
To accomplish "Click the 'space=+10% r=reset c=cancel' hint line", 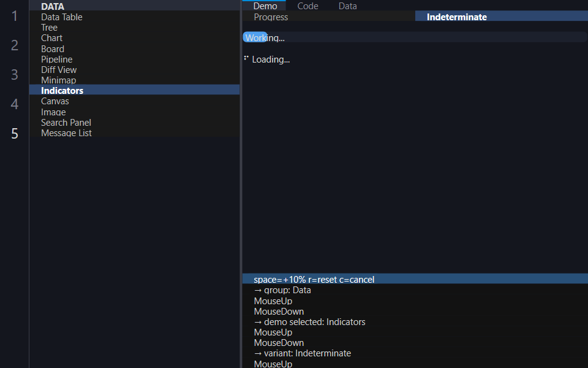I will pyautogui.click(x=415, y=280).
